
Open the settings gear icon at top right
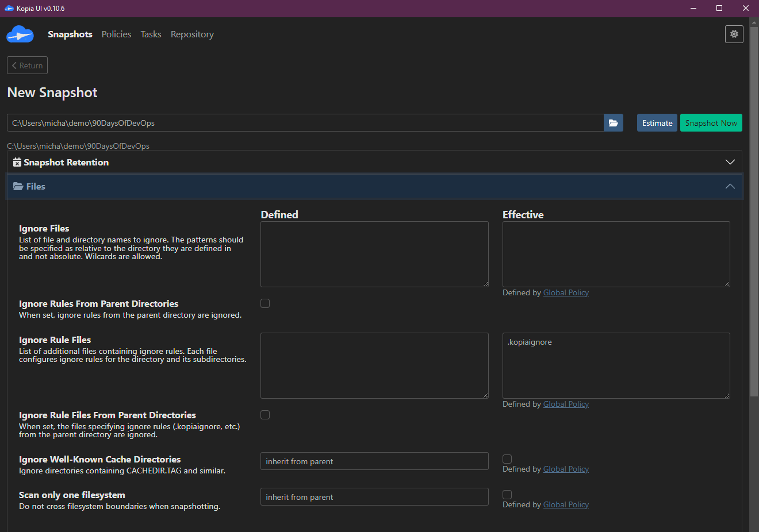coord(734,34)
